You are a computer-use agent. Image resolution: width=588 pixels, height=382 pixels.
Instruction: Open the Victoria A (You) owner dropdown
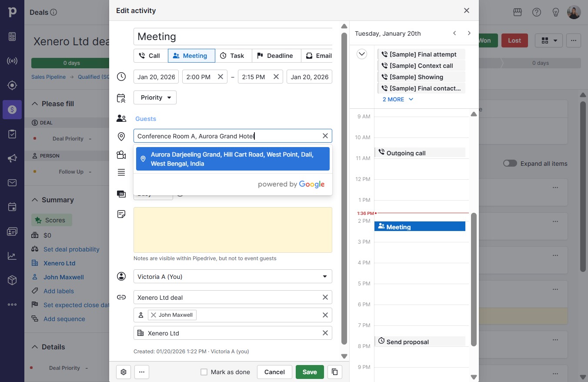tap(233, 277)
